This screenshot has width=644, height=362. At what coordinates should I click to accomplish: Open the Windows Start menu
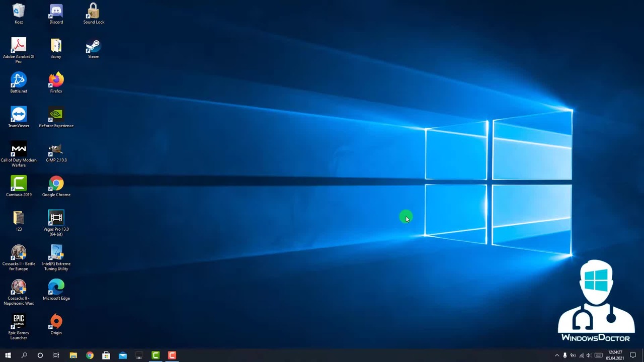tap(8, 355)
